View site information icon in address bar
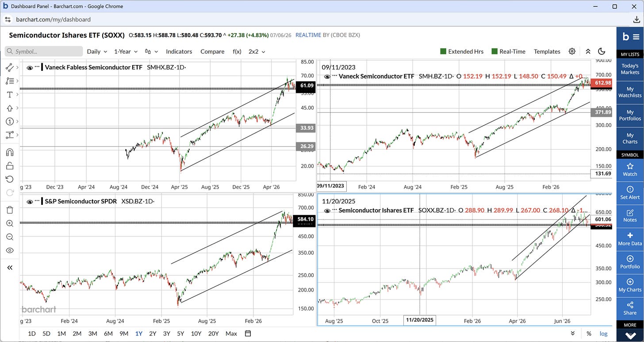The image size is (644, 342). click(x=8, y=19)
